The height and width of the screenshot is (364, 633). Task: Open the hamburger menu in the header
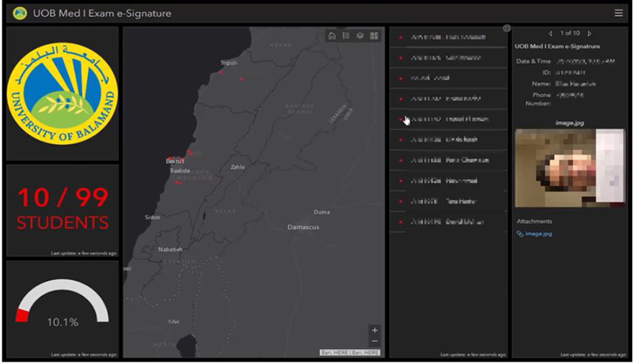coord(618,13)
